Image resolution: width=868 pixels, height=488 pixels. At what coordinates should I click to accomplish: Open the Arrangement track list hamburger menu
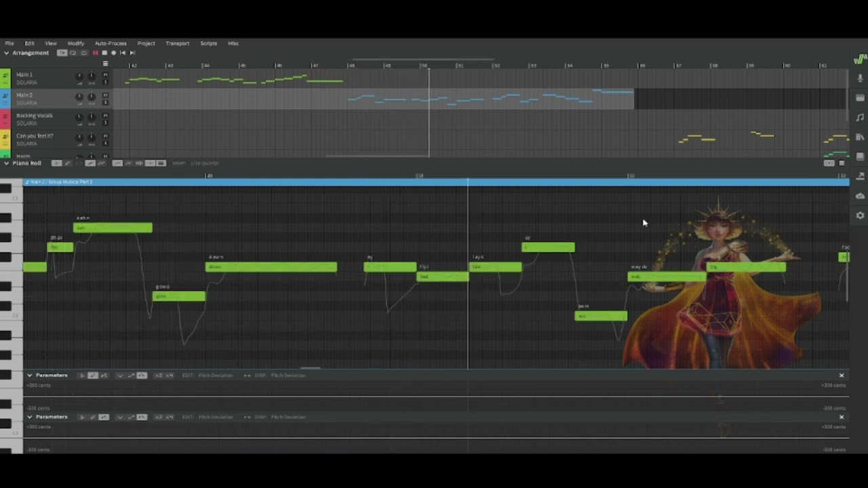click(x=105, y=64)
